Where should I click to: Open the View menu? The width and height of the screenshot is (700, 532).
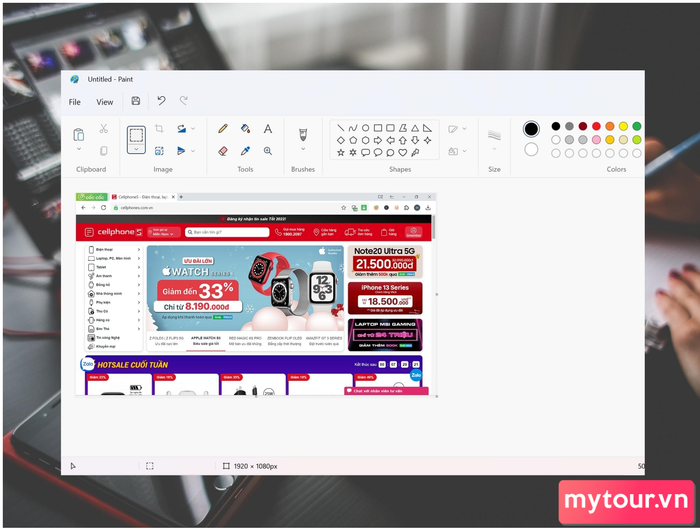pyautogui.click(x=105, y=102)
